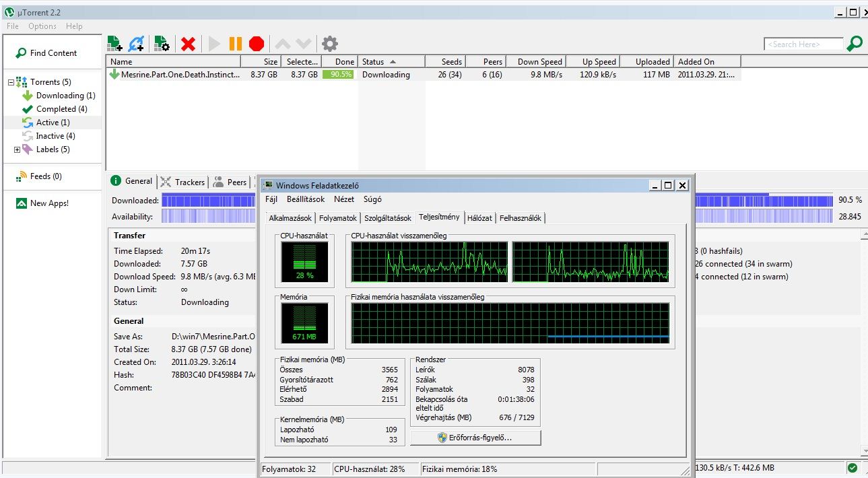Sort by the Peers column header

(486, 61)
